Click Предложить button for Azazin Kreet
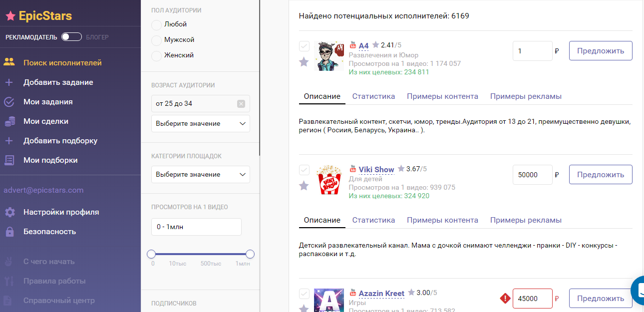644x312 pixels. [x=601, y=299]
